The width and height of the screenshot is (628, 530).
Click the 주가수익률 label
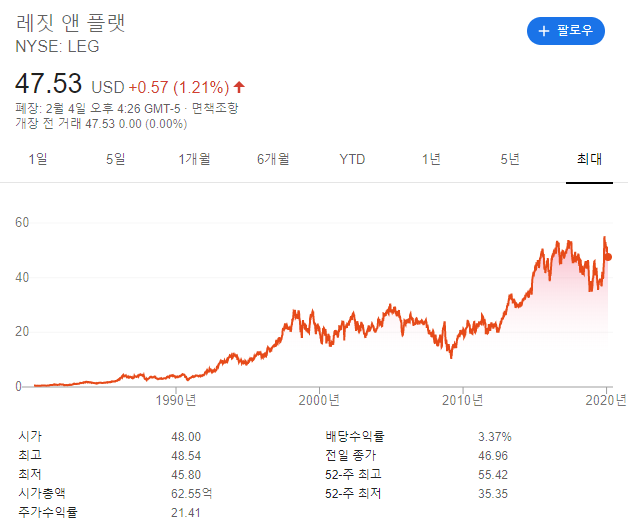pos(48,512)
